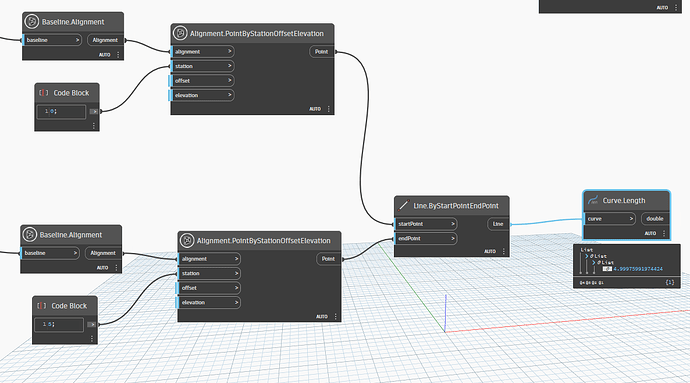Click the AUTO lacing label on top Baseline.Alignment
Viewport: 690px width, 383px height.
[104, 55]
